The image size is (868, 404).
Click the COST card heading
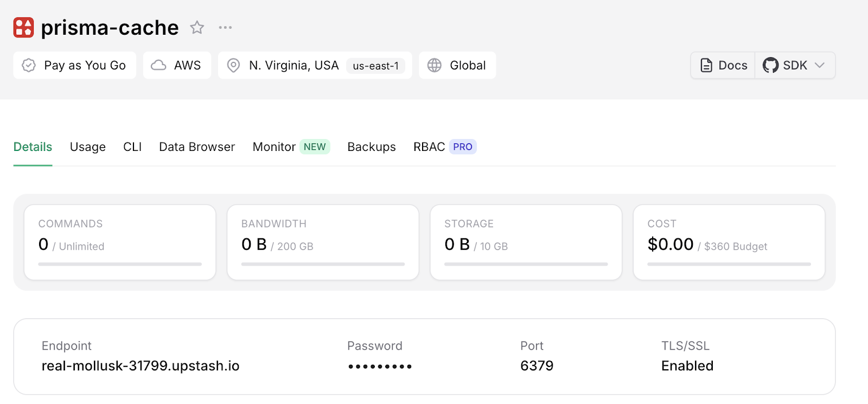click(662, 224)
